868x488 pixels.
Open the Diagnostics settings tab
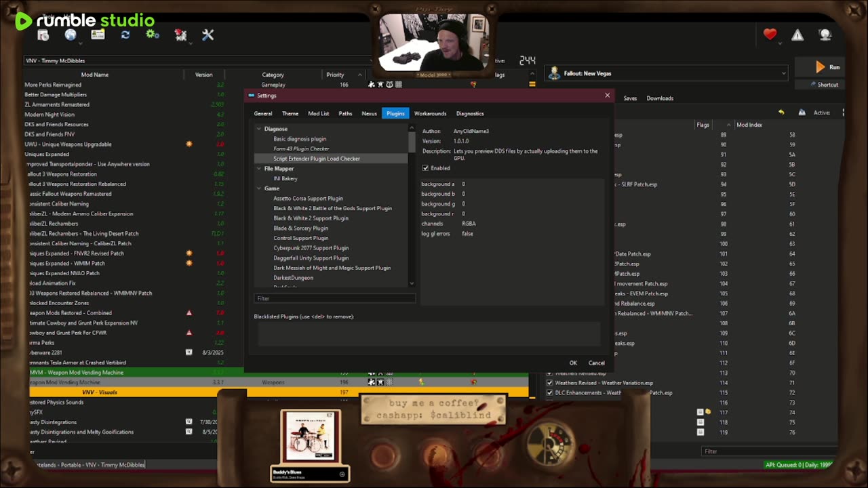coord(470,114)
